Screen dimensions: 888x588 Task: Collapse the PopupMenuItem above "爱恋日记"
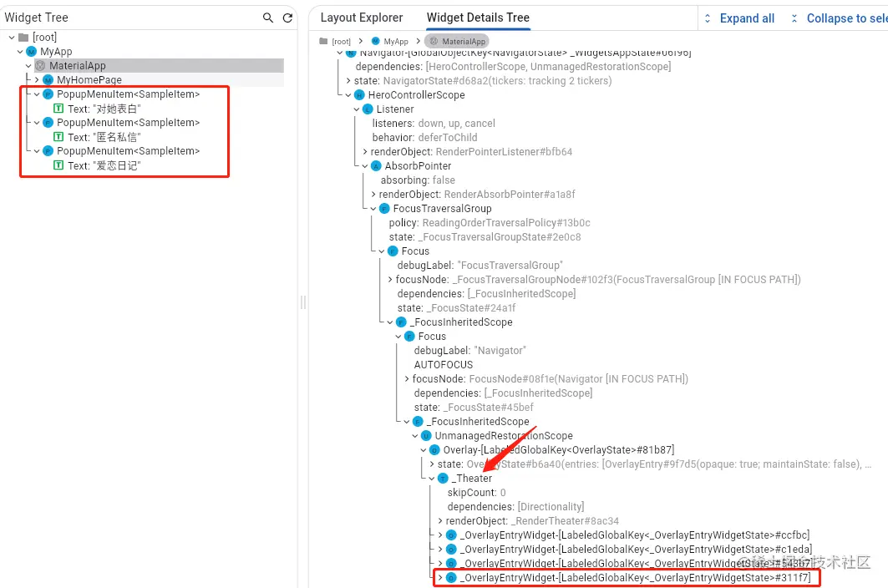(x=37, y=150)
